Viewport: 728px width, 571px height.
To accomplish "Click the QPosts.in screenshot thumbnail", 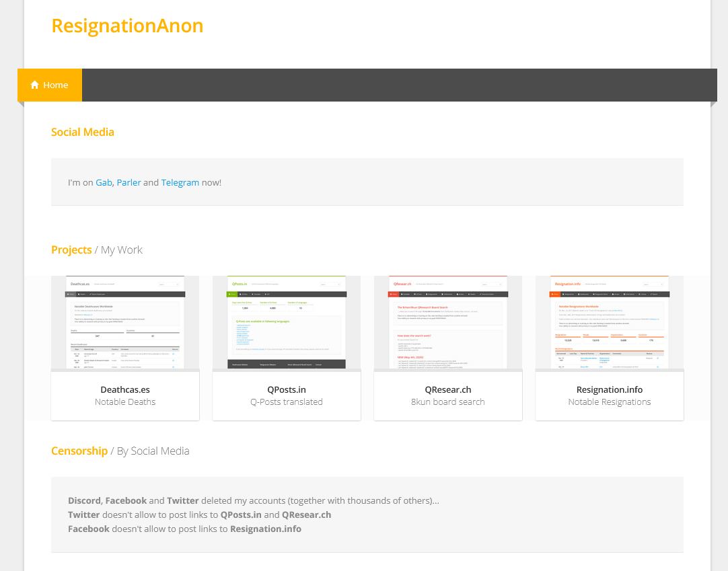I will pyautogui.click(x=287, y=322).
